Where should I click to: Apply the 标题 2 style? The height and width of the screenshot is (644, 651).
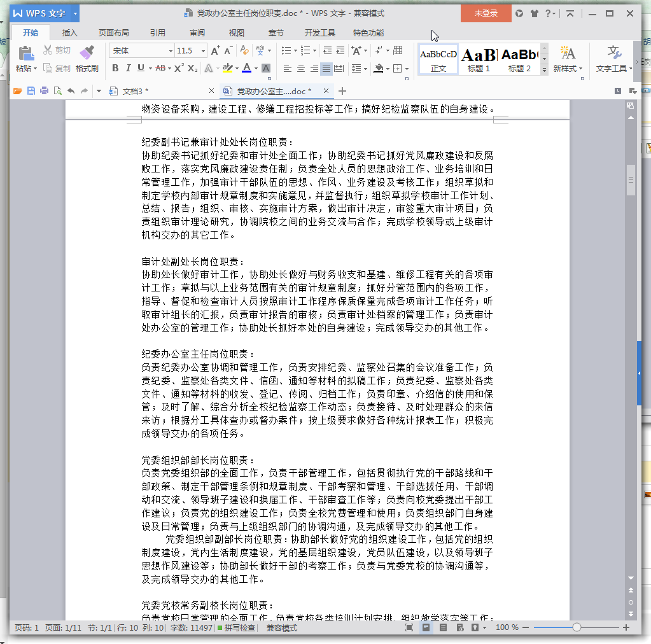tap(519, 60)
